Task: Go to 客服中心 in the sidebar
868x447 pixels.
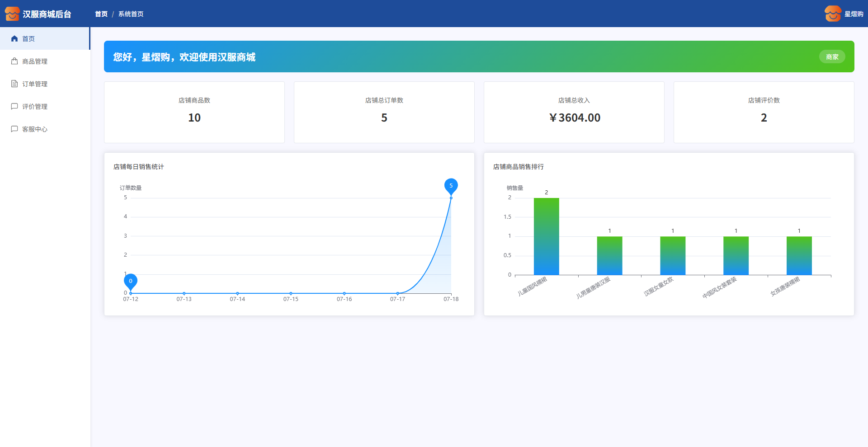Action: pos(35,129)
